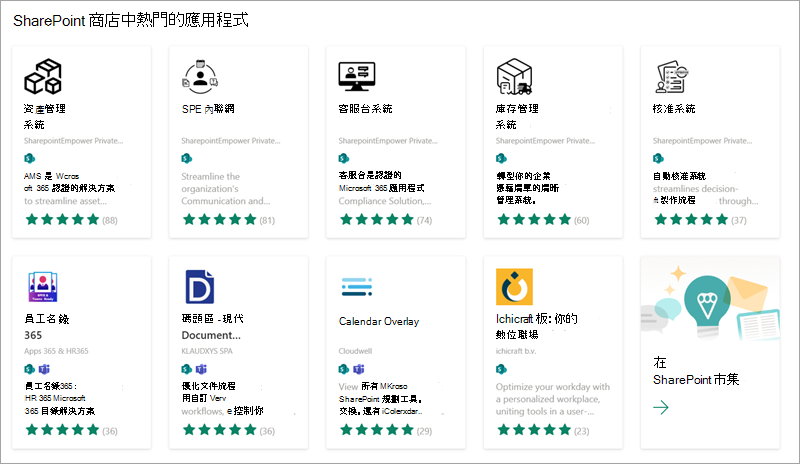Open the 資產管理系統 app title

[x=45, y=116]
